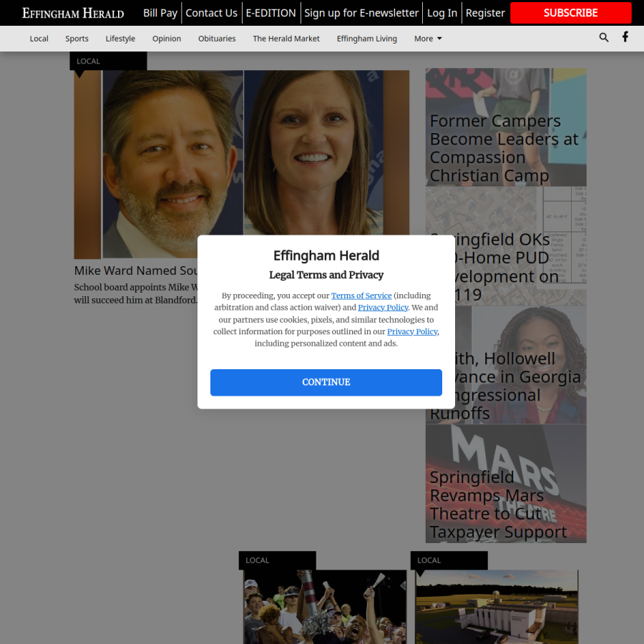Open Mike Ward Named headline
The width and height of the screenshot is (644, 644).
click(x=136, y=270)
